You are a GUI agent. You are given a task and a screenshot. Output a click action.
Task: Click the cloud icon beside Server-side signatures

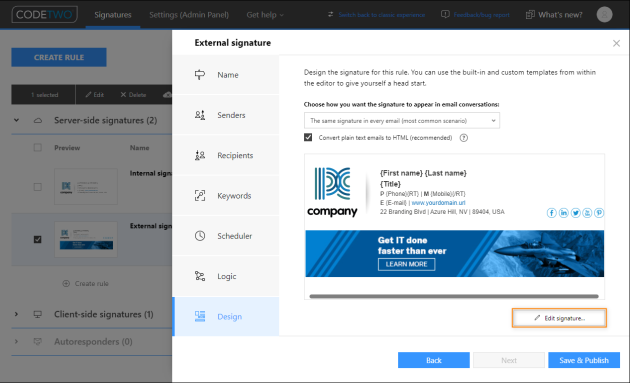(38, 121)
